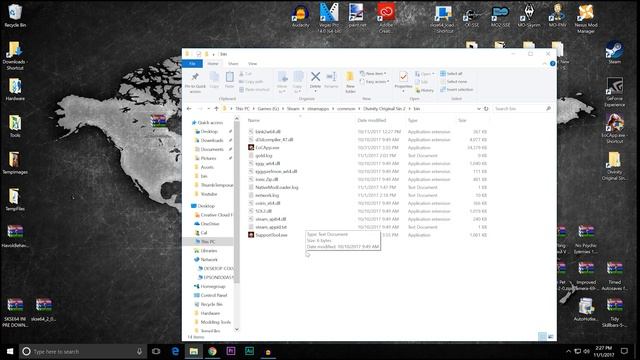Select the AutoHotkey desktop icon
This screenshot has height=360, width=640.
tap(586, 309)
